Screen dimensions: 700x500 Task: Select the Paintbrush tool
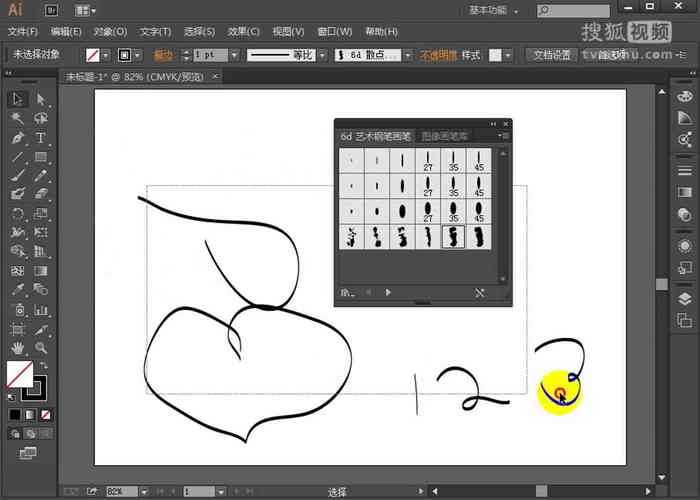click(x=18, y=176)
